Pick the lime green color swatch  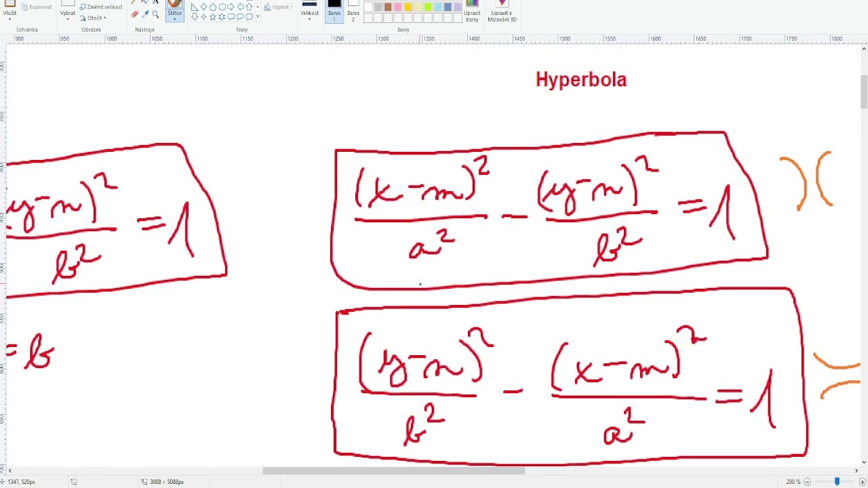coord(428,7)
